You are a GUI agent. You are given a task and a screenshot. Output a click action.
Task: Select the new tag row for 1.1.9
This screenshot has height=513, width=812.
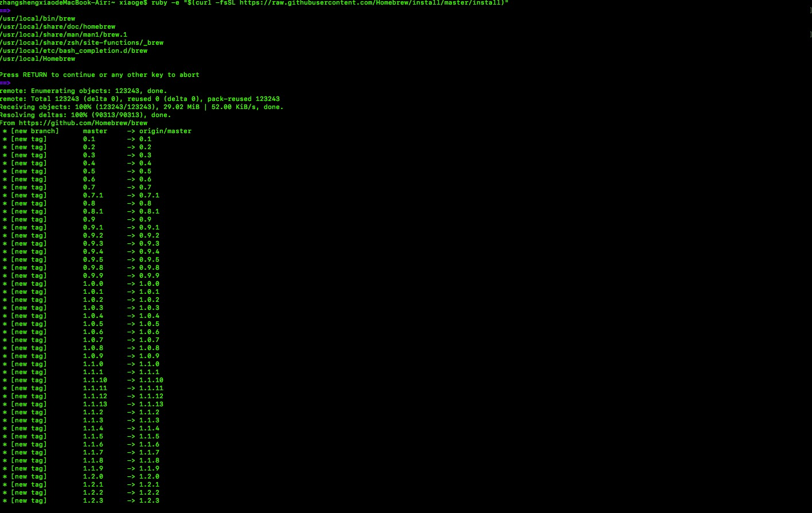(81, 468)
